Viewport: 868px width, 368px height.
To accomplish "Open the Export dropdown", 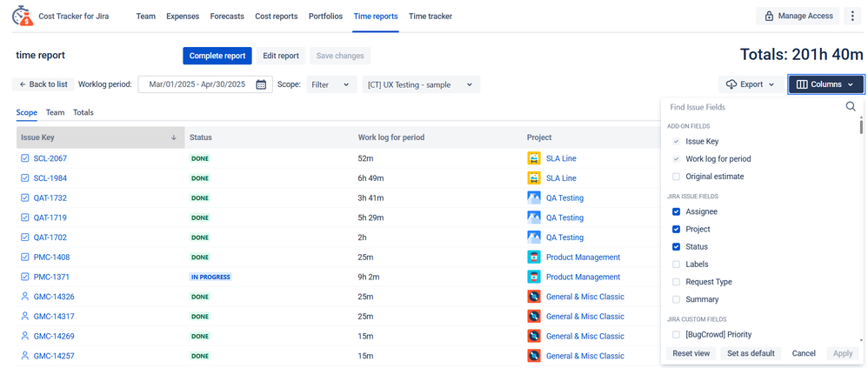I will (751, 84).
